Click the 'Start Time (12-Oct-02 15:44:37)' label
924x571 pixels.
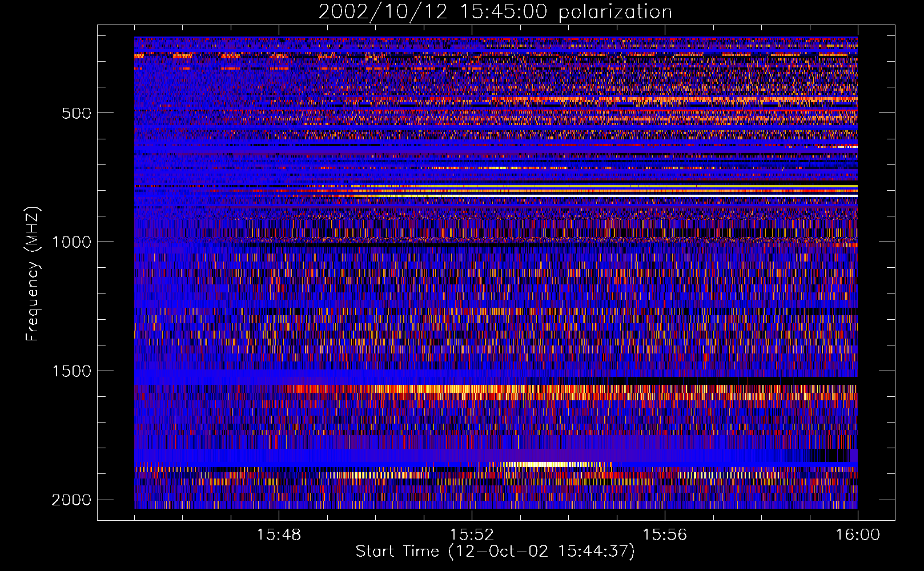click(495, 551)
